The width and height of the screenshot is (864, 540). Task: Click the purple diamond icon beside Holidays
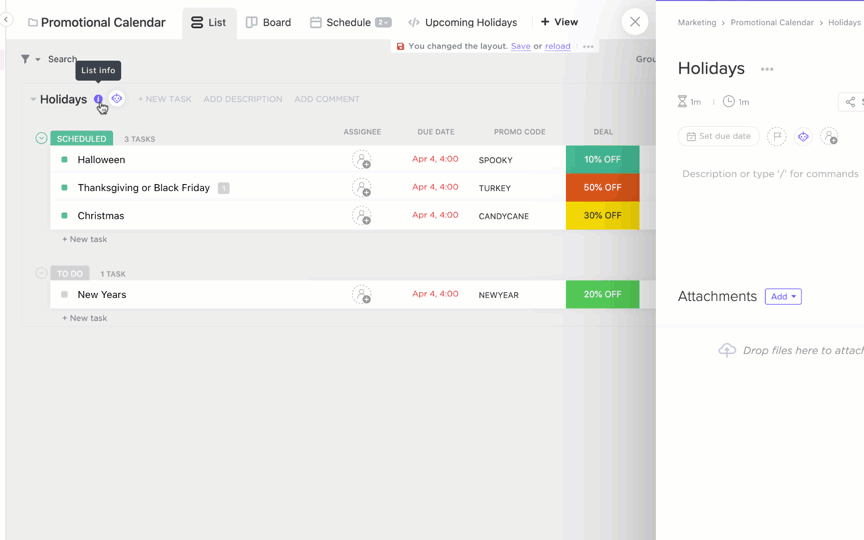click(117, 99)
